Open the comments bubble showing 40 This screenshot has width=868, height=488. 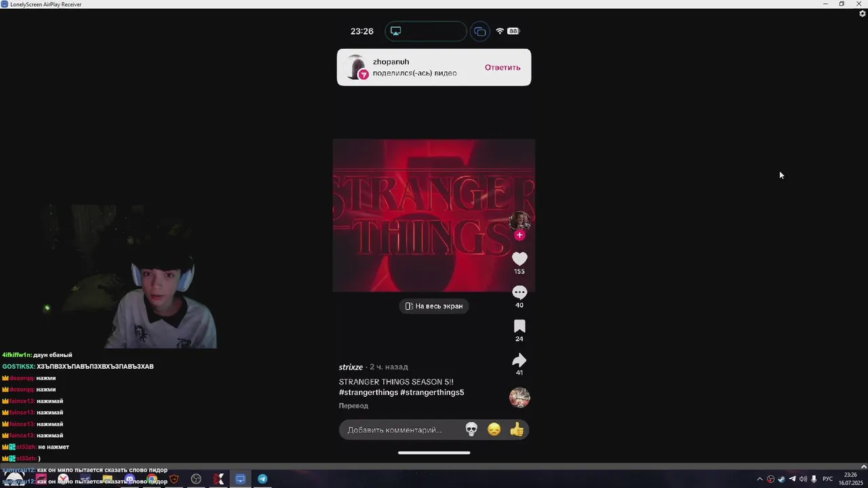pos(519,292)
